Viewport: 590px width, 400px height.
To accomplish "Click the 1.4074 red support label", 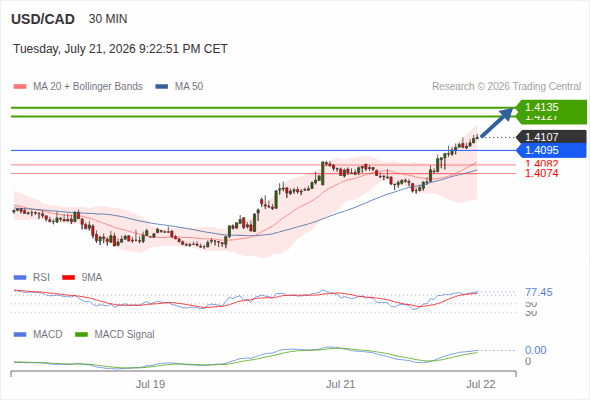I will (x=541, y=173).
